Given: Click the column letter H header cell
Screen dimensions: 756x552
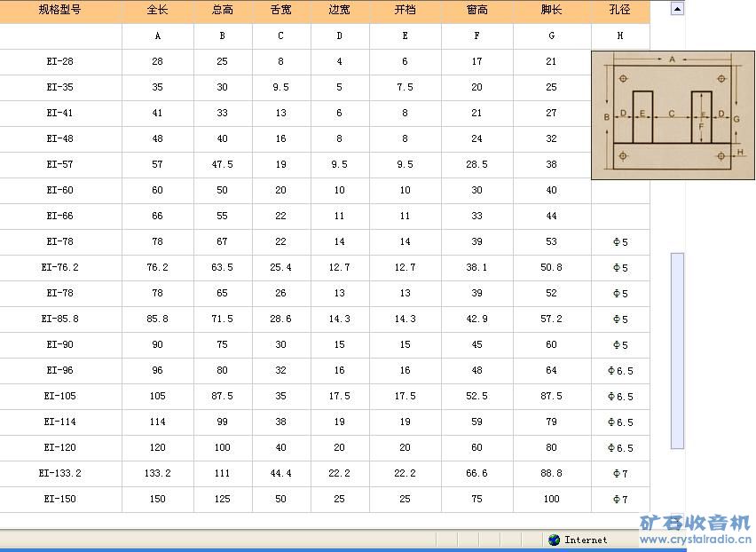Looking at the screenshot, I should 619,35.
